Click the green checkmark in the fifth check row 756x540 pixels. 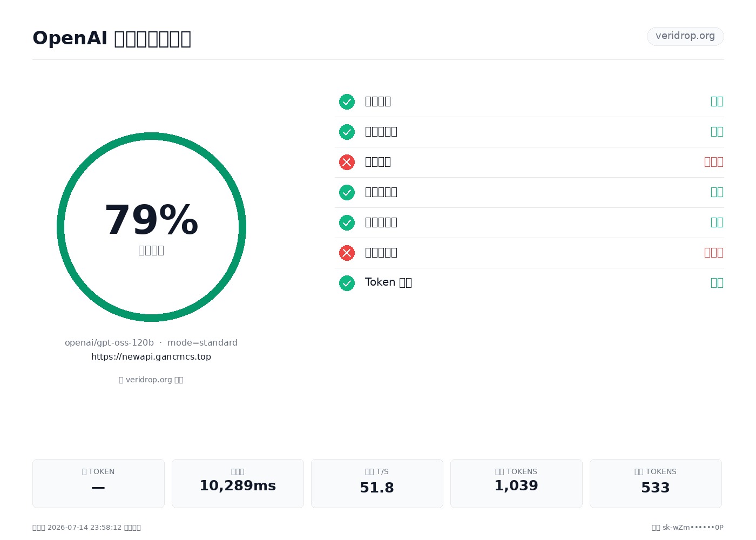(347, 222)
